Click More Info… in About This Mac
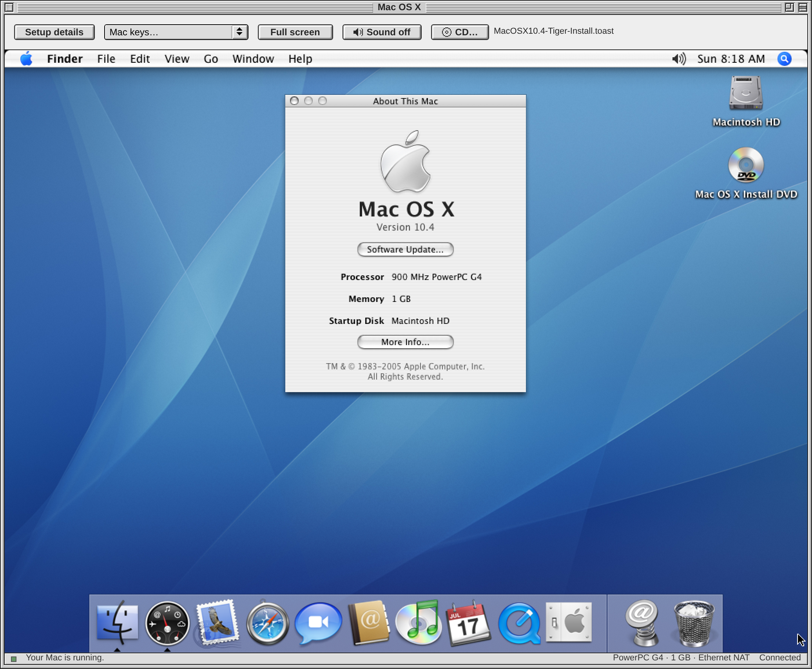The image size is (812, 669). (405, 342)
